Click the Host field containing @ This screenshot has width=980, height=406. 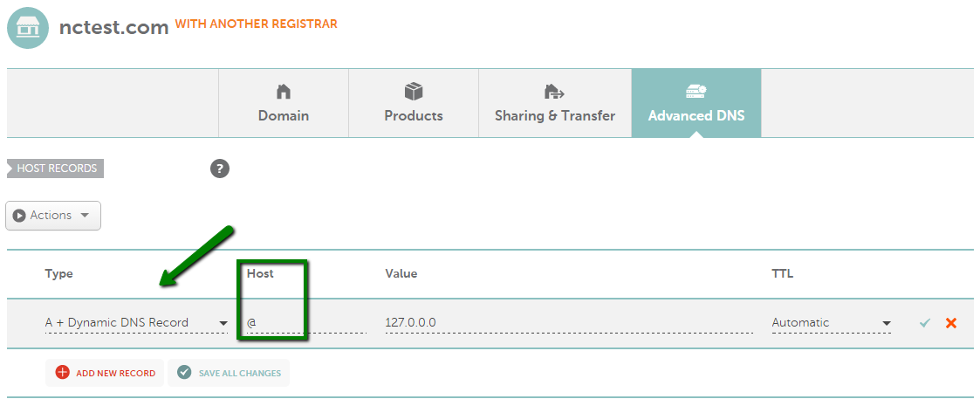pos(306,323)
